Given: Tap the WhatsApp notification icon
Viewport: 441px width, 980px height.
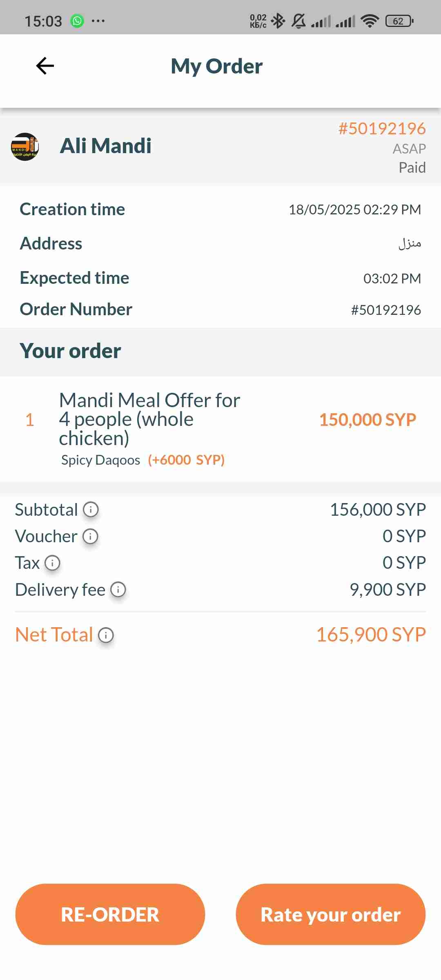Looking at the screenshot, I should click(77, 21).
